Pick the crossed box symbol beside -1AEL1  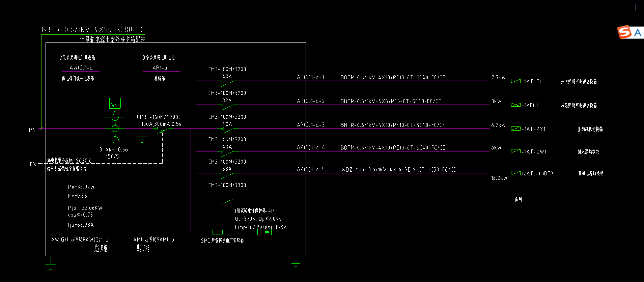[515, 105]
